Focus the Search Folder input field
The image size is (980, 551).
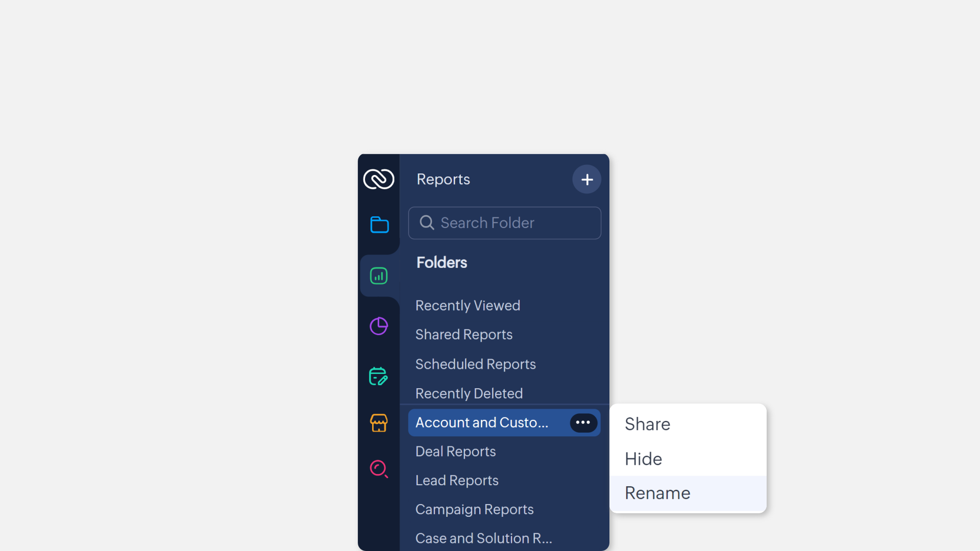(x=505, y=223)
